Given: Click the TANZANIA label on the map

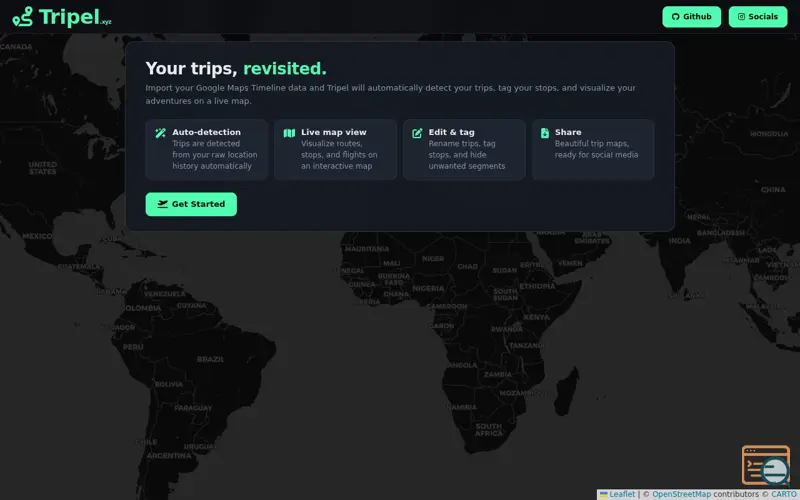Looking at the screenshot, I should click(527, 345).
